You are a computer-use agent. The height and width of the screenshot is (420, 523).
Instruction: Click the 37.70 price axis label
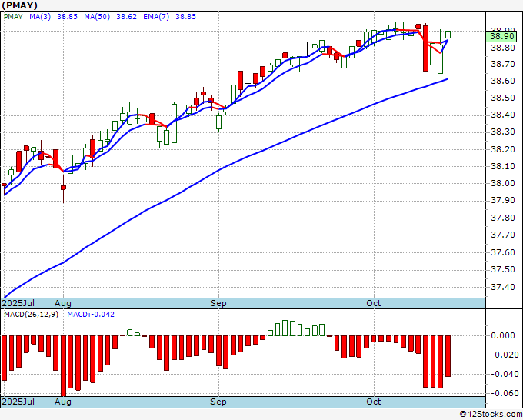pos(503,235)
